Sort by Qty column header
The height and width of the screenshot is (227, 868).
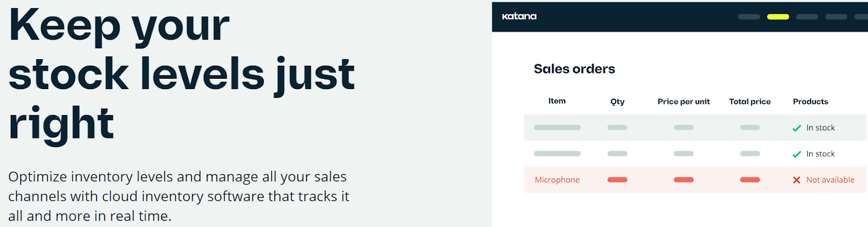coord(617,102)
